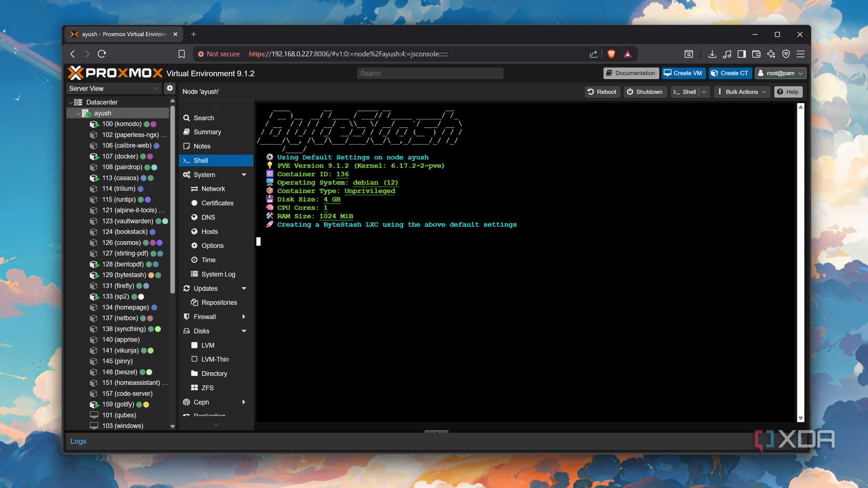
Task: Open Notes for the node
Action: coord(201,146)
